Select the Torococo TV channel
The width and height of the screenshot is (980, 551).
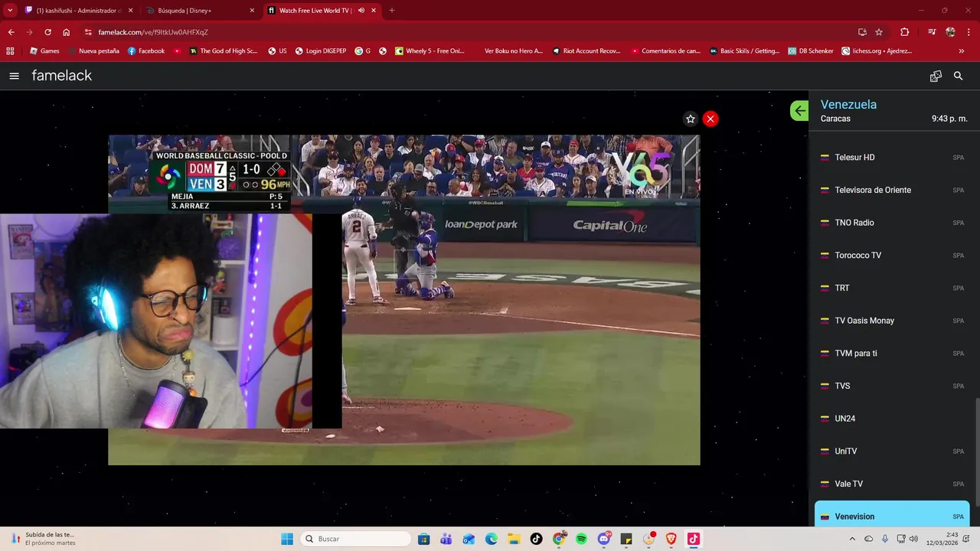tap(892, 255)
